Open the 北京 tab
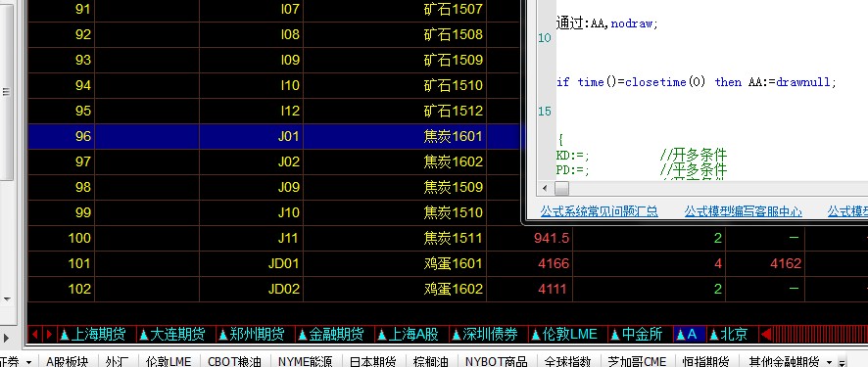The width and height of the screenshot is (868, 367). pos(729,334)
